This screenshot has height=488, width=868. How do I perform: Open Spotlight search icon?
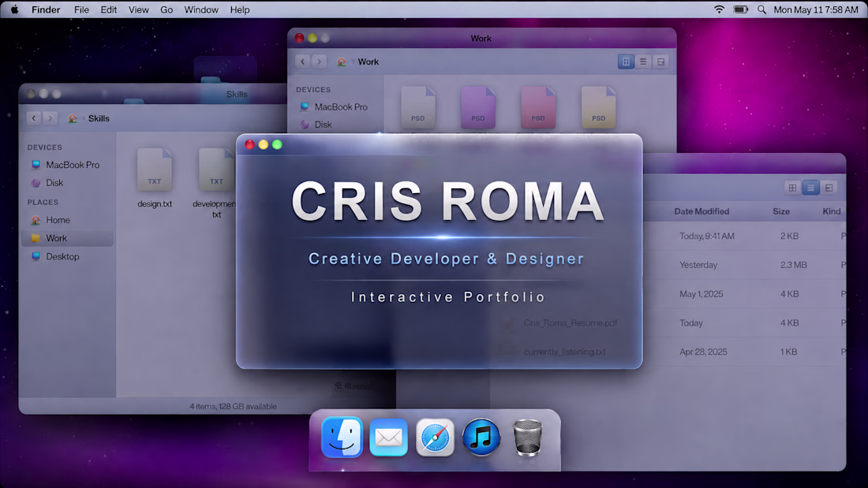pyautogui.click(x=761, y=9)
